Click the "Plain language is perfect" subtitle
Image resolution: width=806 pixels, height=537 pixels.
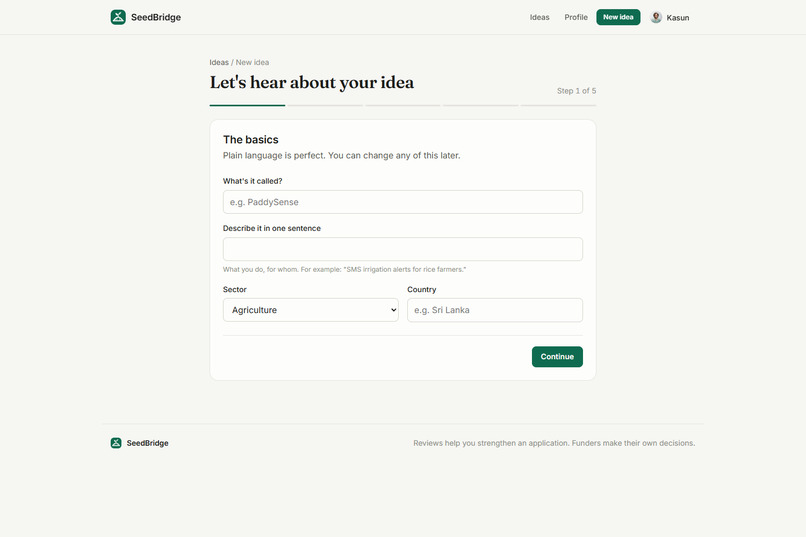(341, 156)
